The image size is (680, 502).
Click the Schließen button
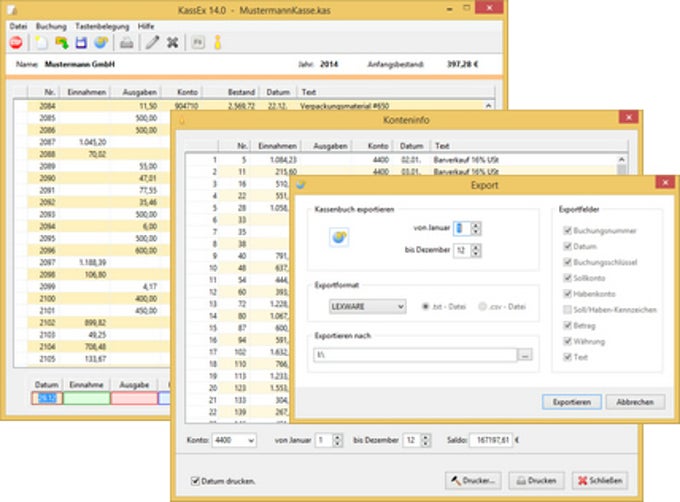click(600, 480)
